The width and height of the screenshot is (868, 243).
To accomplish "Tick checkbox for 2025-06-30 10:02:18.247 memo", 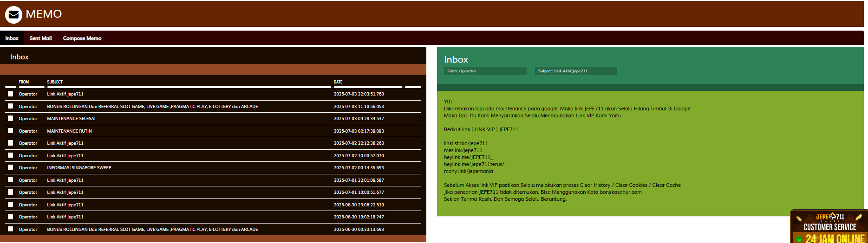I will pos(11,217).
